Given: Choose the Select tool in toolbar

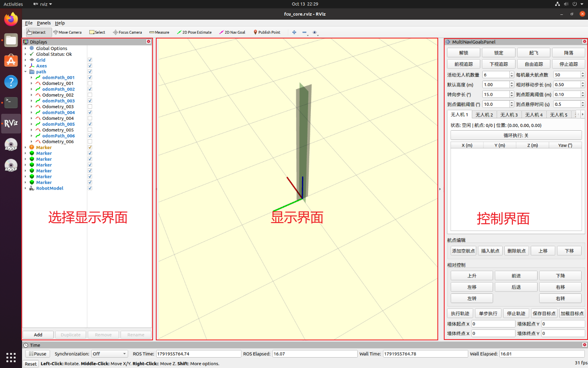Looking at the screenshot, I should click(x=97, y=32).
